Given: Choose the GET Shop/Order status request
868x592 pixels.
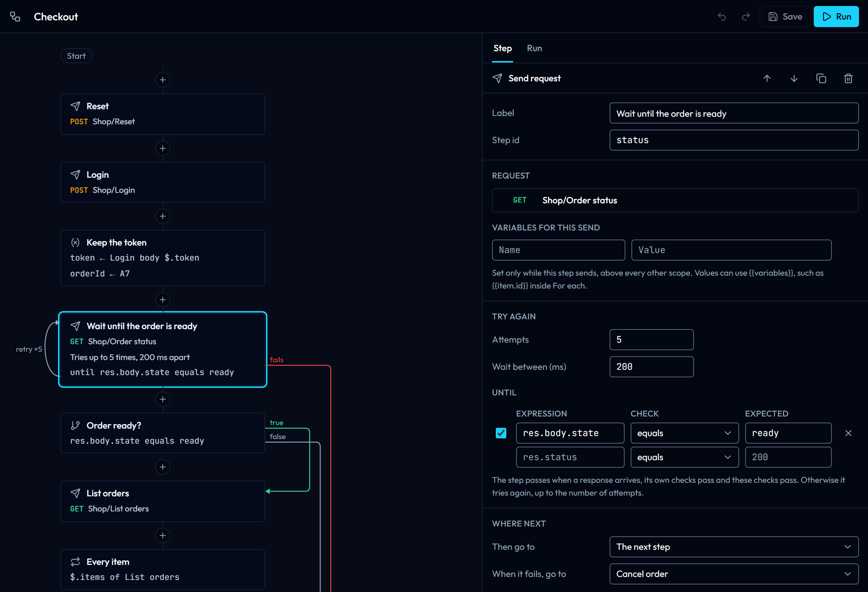Looking at the screenshot, I should (x=675, y=200).
